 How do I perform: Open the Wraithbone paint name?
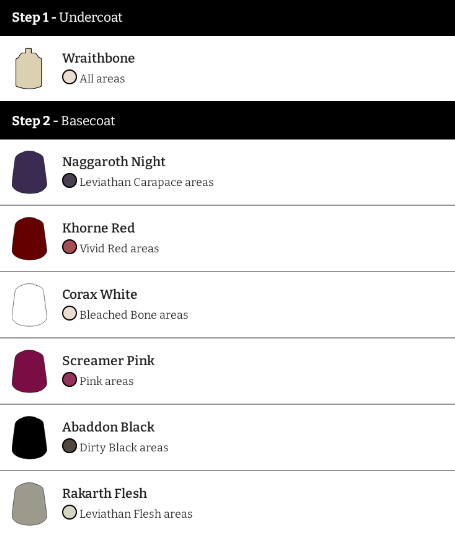coord(98,58)
